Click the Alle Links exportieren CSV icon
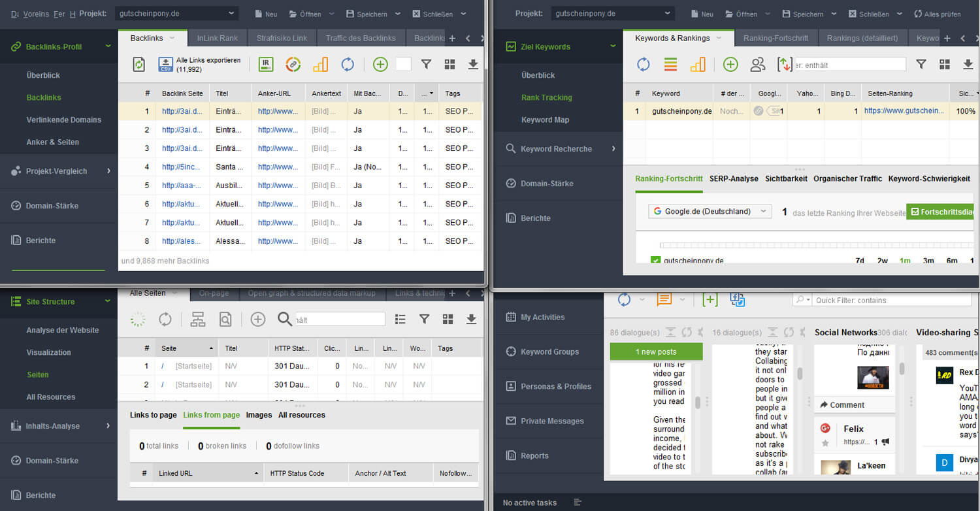Viewport: 980px width, 511px height. point(165,64)
